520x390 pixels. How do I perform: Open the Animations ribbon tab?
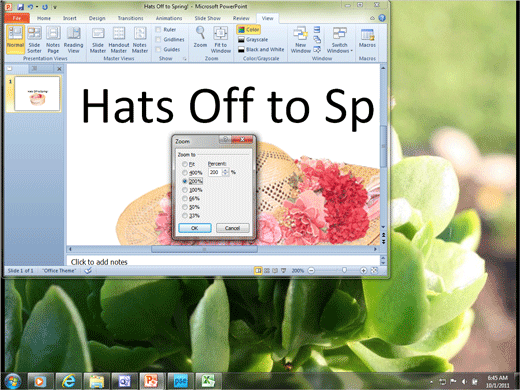169,18
